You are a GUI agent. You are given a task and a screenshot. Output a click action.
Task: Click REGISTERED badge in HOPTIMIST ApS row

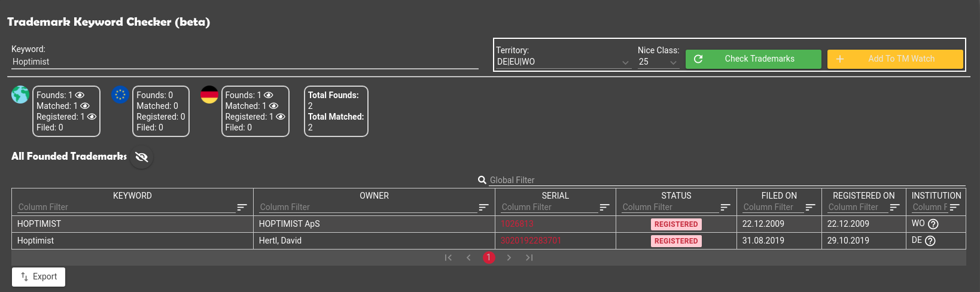click(x=676, y=224)
